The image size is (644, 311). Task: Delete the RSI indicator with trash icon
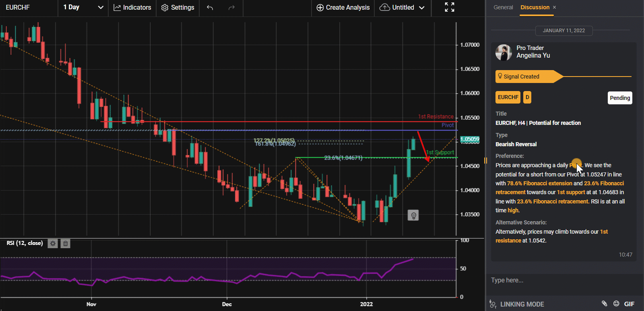(x=66, y=243)
